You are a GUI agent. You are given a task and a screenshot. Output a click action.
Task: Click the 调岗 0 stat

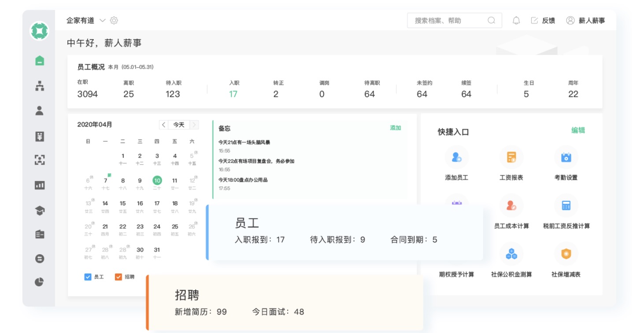tap(324, 89)
